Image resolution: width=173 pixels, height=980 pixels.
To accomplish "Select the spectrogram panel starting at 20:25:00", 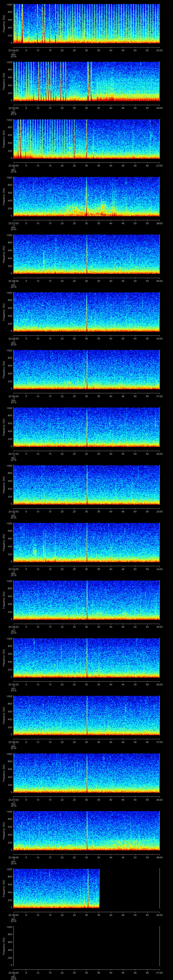I will pos(87,81).
